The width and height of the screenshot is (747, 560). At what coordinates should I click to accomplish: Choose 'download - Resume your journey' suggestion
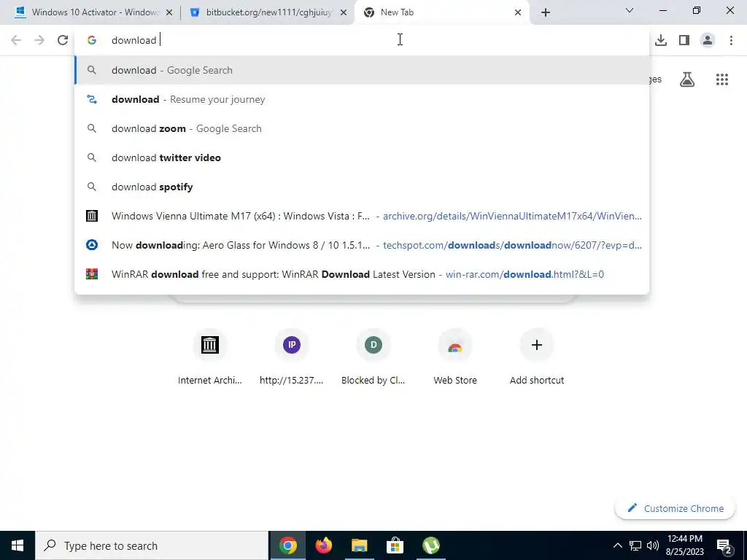click(362, 99)
